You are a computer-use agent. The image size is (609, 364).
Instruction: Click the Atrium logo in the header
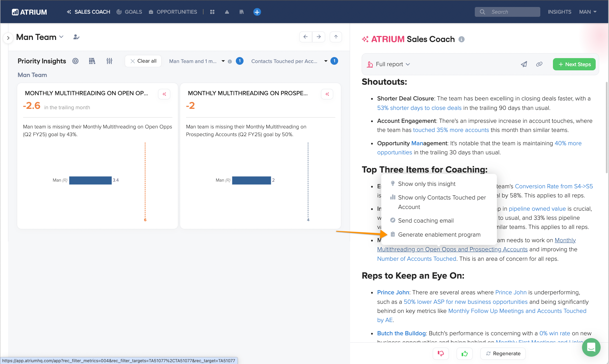click(29, 12)
